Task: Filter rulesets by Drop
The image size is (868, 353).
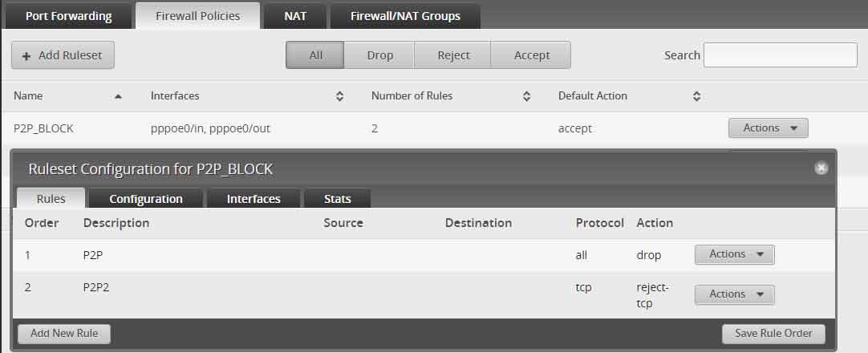Action: (x=379, y=55)
